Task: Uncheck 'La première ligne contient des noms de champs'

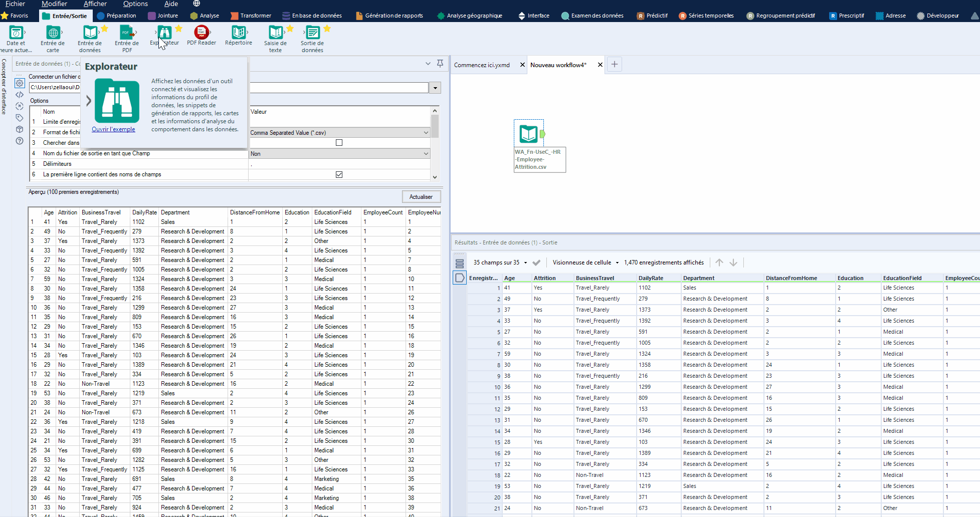Action: click(339, 174)
